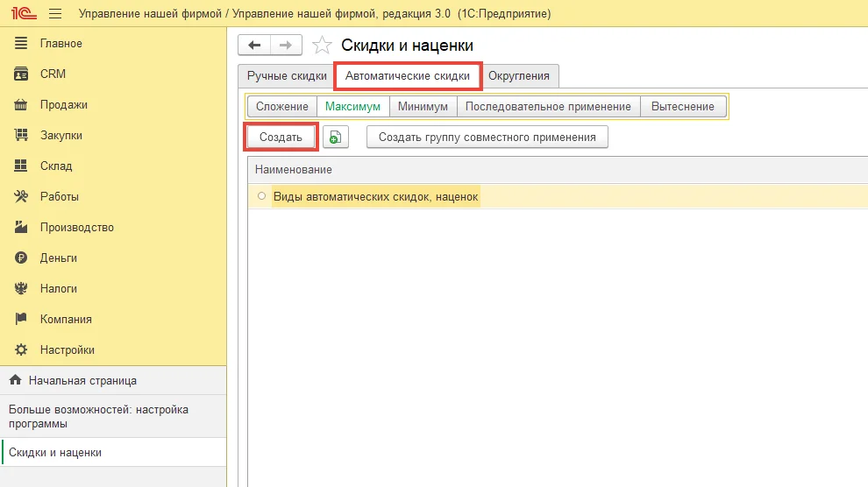868x487 pixels.
Task: Click the Скидки и наценки page heading
Action: (x=407, y=46)
